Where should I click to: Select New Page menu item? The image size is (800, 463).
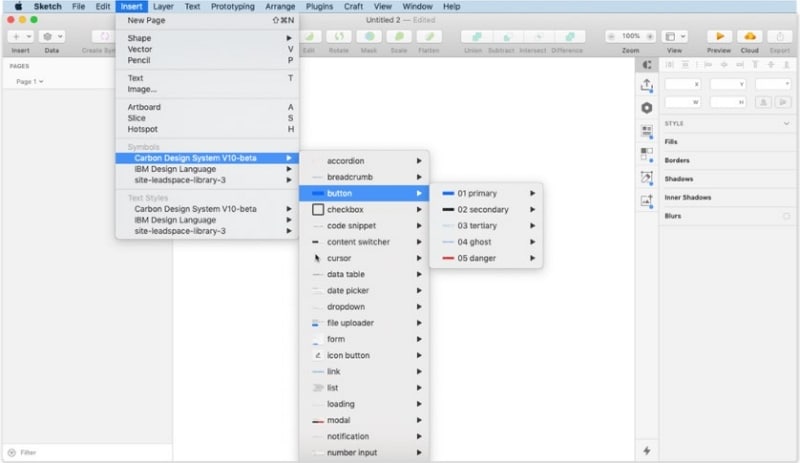[x=207, y=20]
